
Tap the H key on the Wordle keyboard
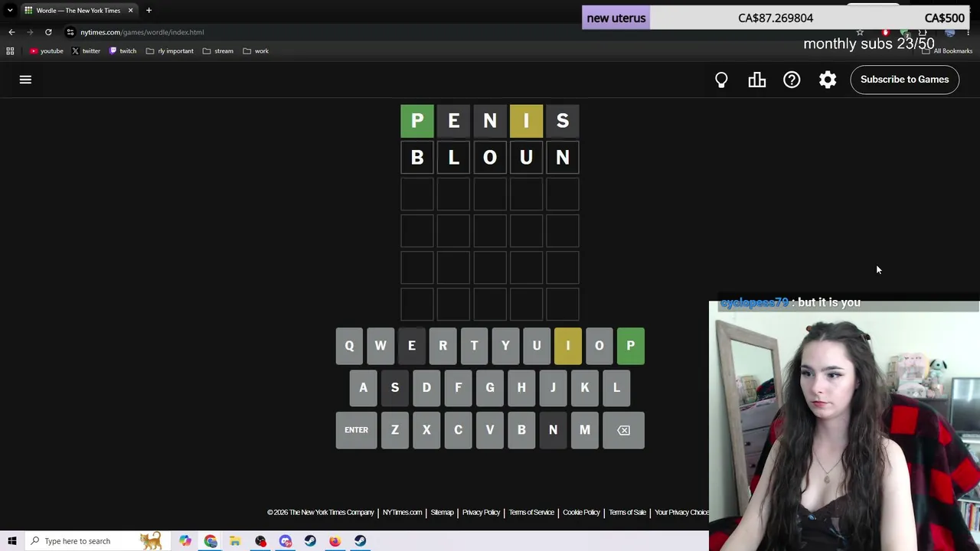pyautogui.click(x=521, y=387)
